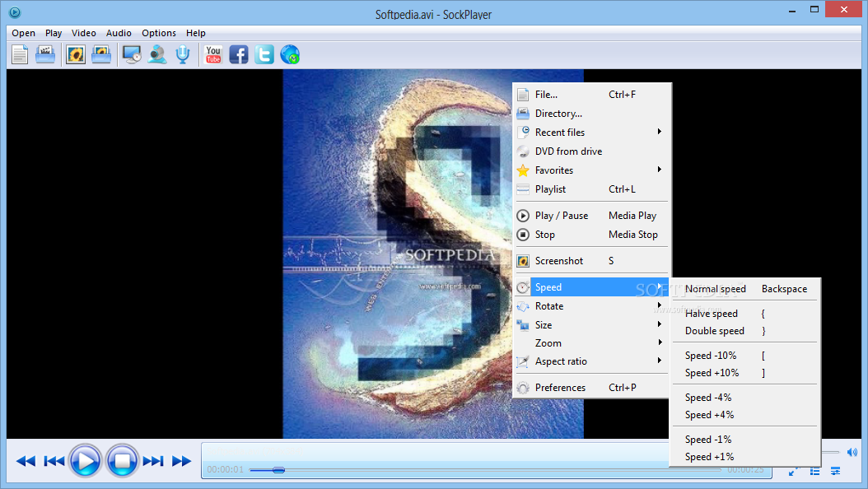Viewport: 868px width, 489px height.
Task: Select Speed -4% option
Action: coord(745,397)
